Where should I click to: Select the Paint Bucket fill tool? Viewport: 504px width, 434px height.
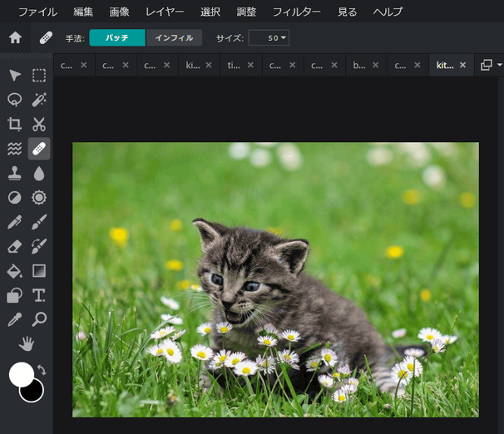[15, 271]
